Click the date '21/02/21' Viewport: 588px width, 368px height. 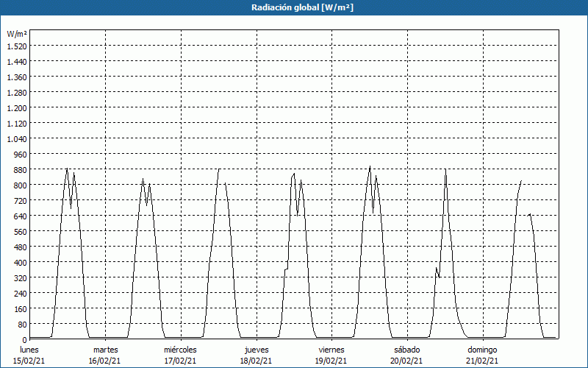pos(482,361)
